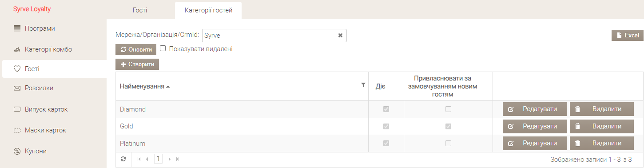Export the list with the Excel button
The height and width of the screenshot is (168, 644).
coord(628,36)
